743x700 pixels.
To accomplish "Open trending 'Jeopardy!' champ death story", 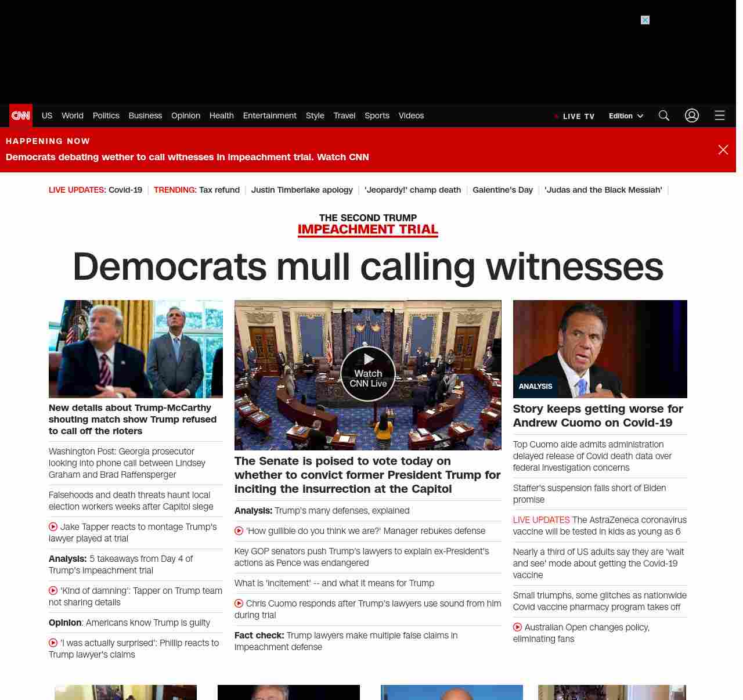I will coord(412,190).
